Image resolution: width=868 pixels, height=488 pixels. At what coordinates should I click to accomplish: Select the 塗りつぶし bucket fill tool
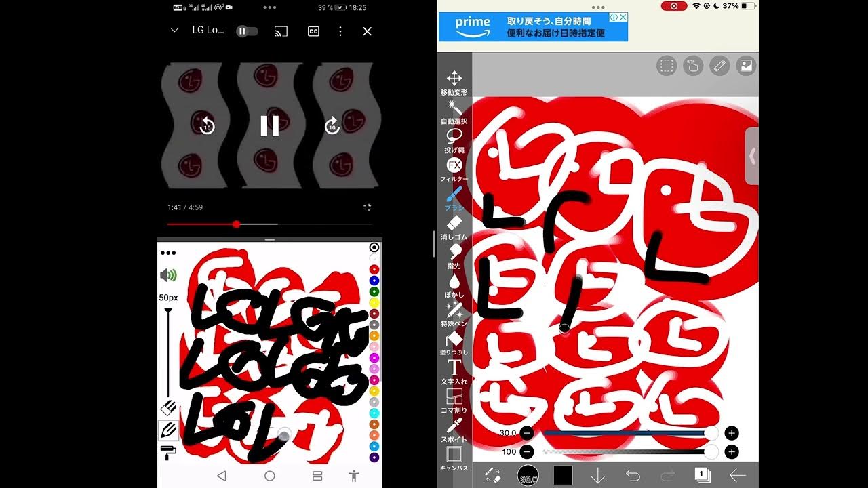tap(454, 344)
